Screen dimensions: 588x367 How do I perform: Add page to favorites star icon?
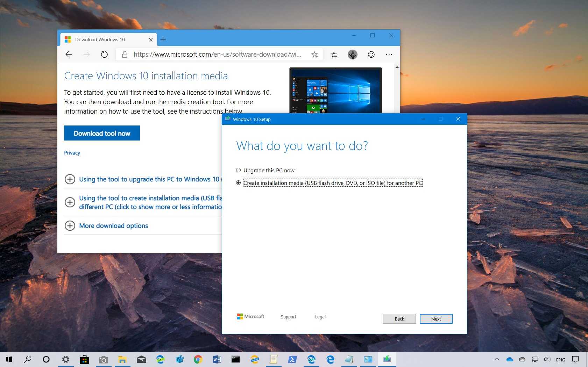click(314, 55)
